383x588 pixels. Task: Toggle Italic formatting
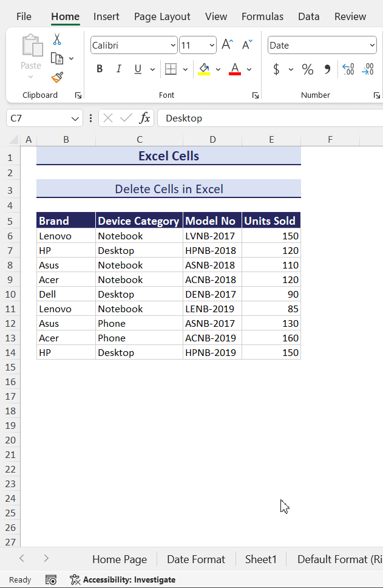point(119,69)
